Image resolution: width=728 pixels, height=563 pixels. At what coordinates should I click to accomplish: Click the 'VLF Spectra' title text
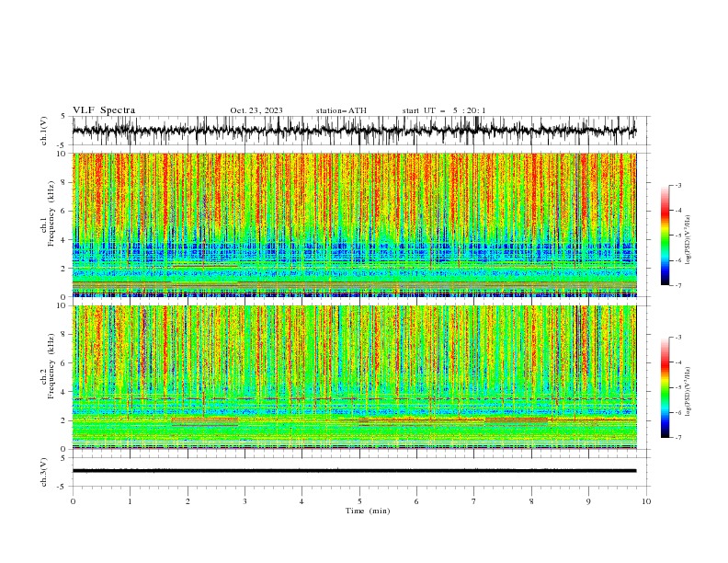pos(104,110)
